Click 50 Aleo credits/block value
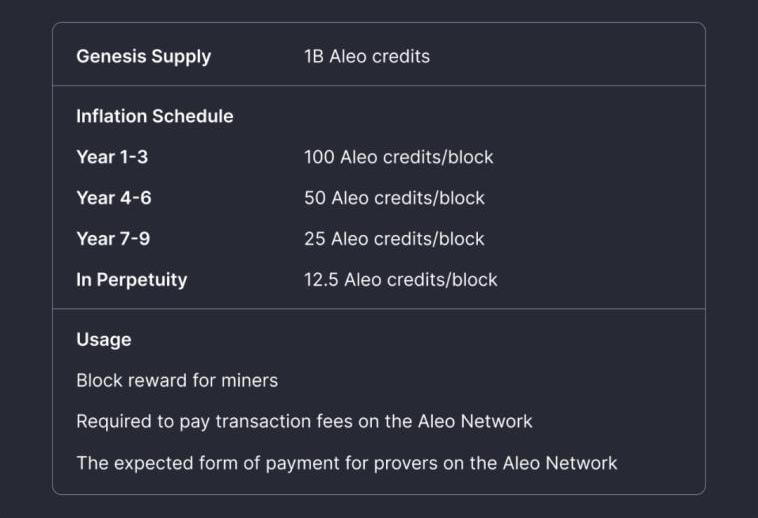The height and width of the screenshot is (518, 758). pyautogui.click(x=394, y=198)
